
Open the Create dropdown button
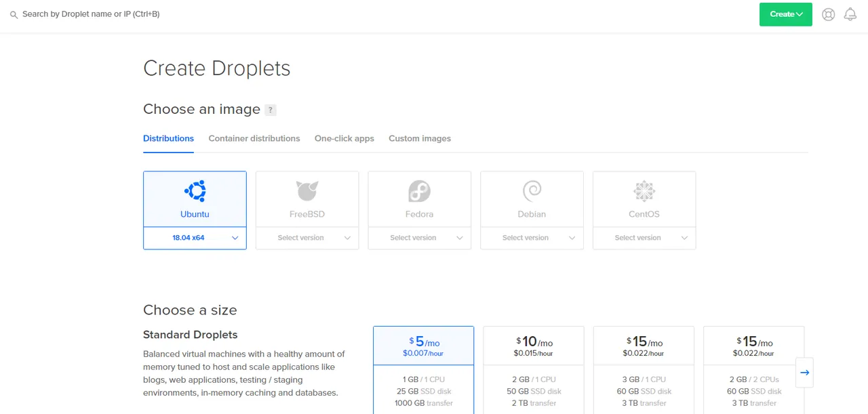click(786, 14)
